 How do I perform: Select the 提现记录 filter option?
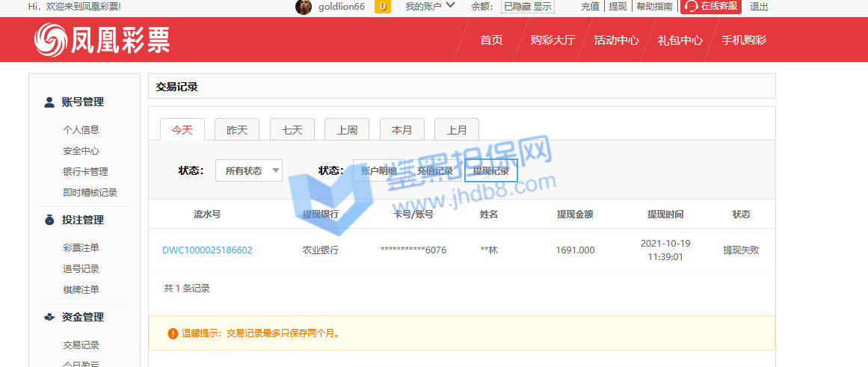(490, 170)
